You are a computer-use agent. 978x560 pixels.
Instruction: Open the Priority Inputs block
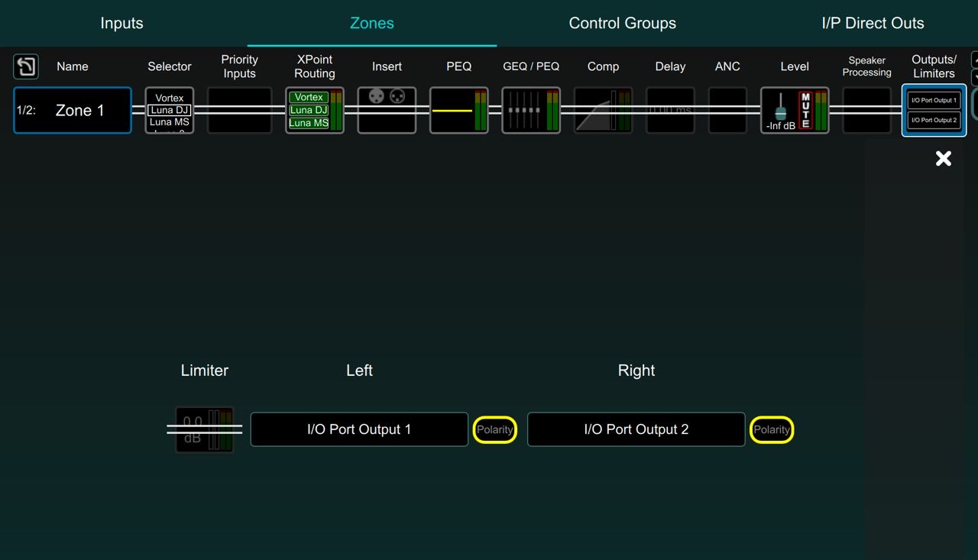239,110
